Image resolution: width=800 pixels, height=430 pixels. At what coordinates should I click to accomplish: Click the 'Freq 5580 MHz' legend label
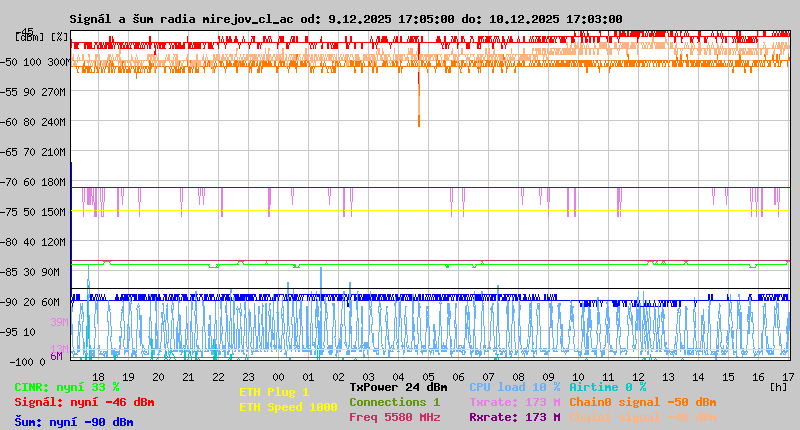394,417
